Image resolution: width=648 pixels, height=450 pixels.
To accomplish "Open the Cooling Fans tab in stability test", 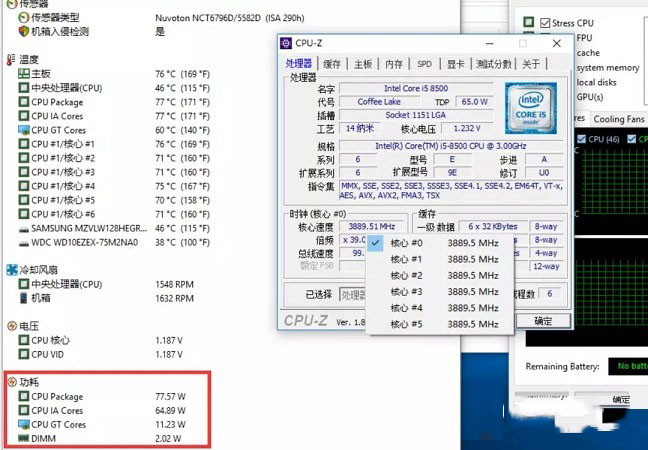I will (x=619, y=119).
